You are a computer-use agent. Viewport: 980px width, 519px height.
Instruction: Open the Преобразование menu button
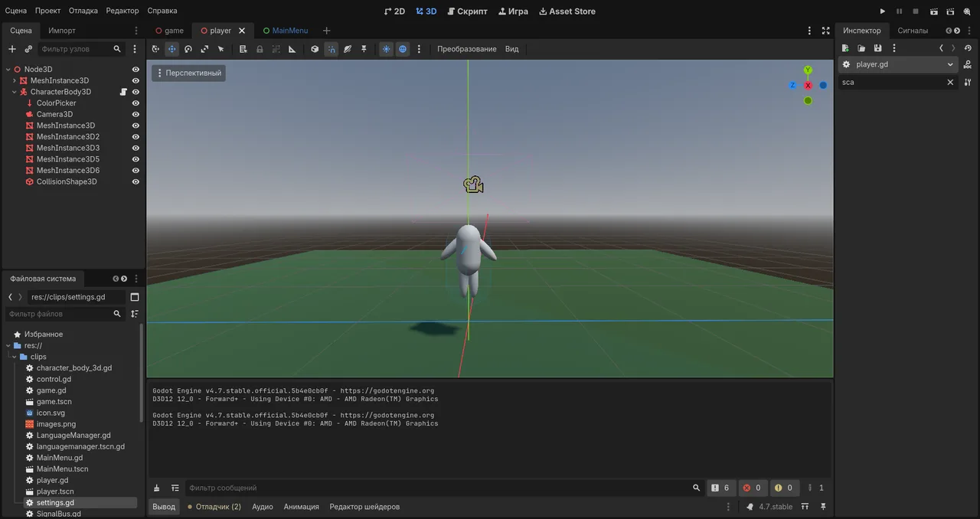tap(467, 49)
